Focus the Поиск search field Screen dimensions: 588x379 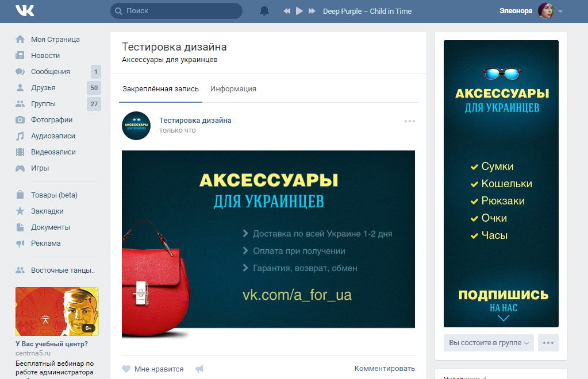(176, 11)
